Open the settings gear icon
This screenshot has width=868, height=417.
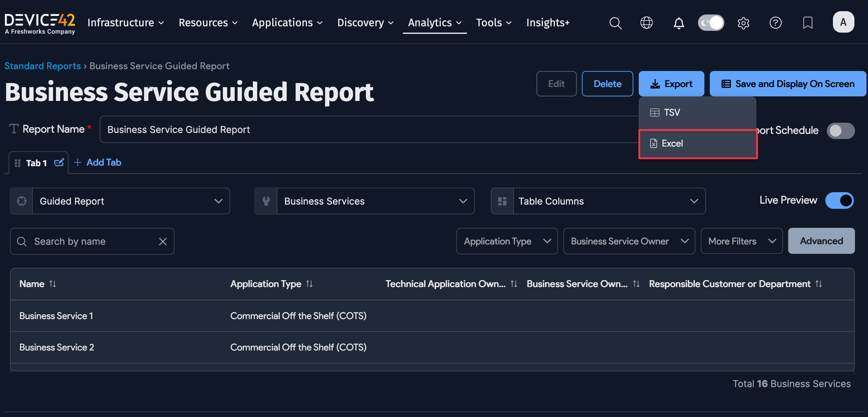(743, 23)
